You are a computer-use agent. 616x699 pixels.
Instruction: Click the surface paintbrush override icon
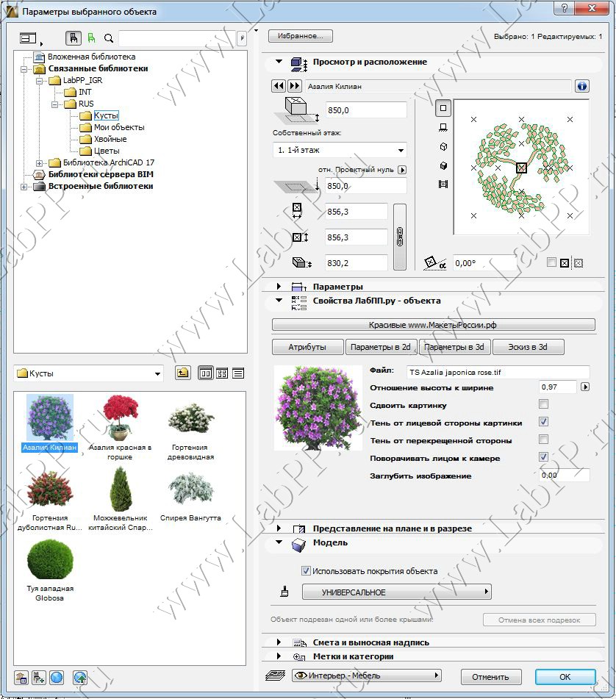pyautogui.click(x=284, y=592)
